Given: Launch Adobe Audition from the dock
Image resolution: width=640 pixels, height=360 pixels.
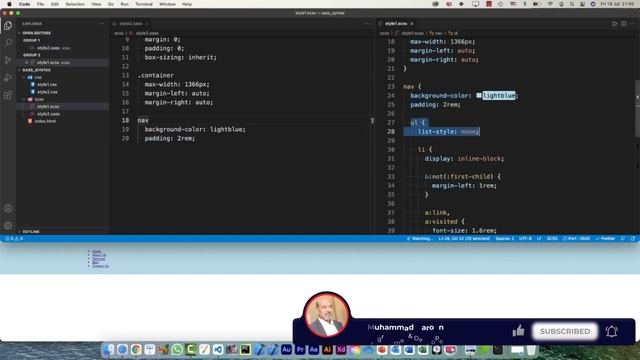Looking at the screenshot, I should click(286, 350).
